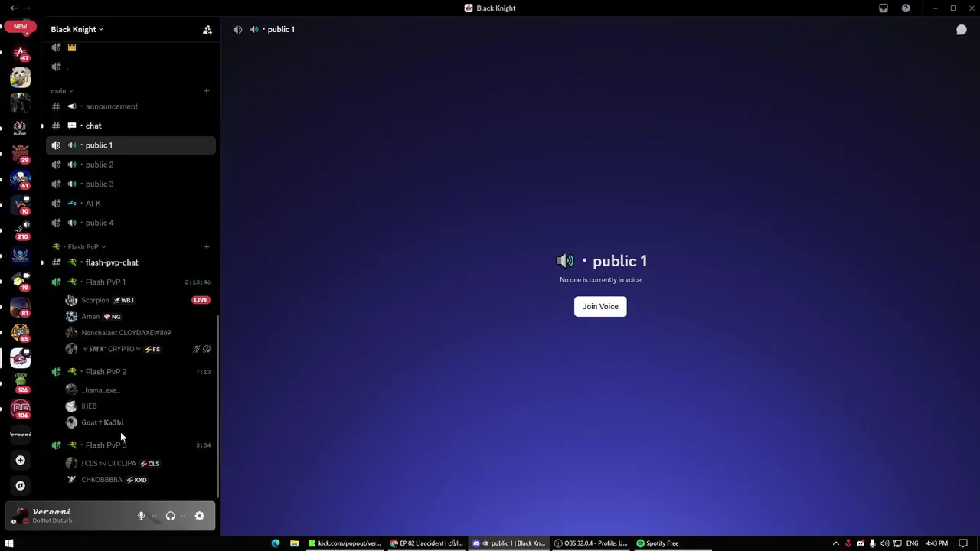Collapse the main channel category
Image resolution: width=980 pixels, height=551 pixels.
62,91
